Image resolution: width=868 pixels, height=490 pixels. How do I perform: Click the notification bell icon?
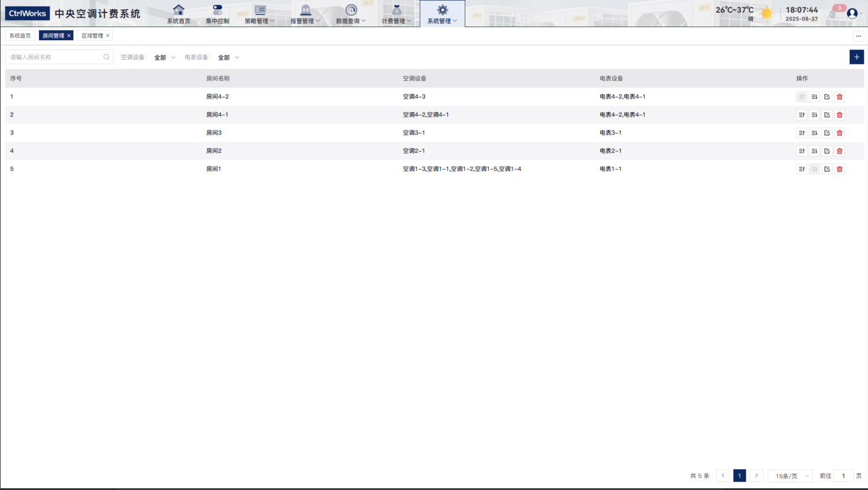pyautogui.click(x=833, y=14)
